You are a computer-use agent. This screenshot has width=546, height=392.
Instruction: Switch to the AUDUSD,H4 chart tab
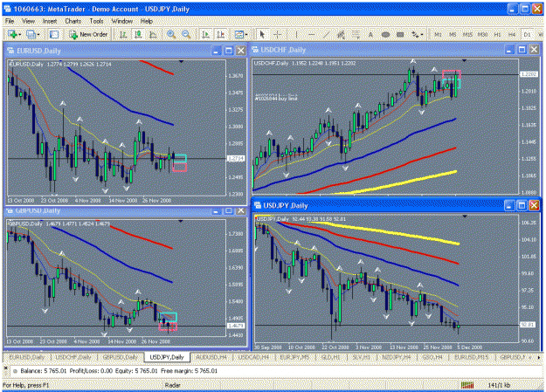[x=211, y=357]
